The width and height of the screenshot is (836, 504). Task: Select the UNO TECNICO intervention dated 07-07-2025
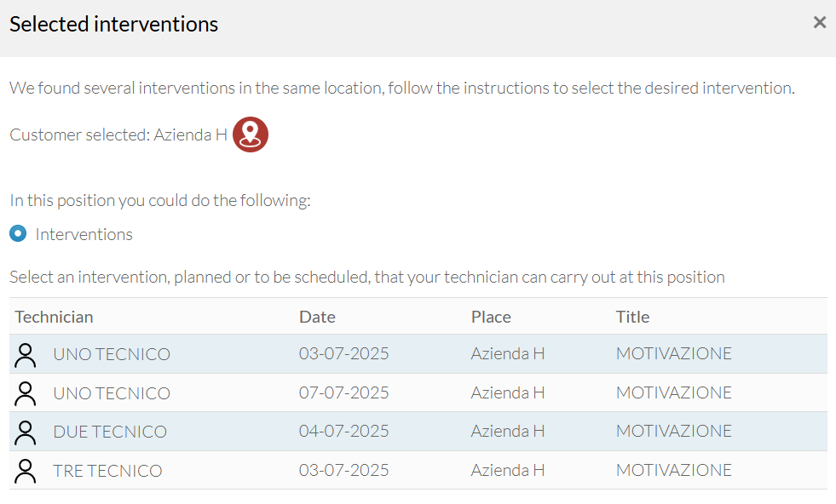pos(418,392)
